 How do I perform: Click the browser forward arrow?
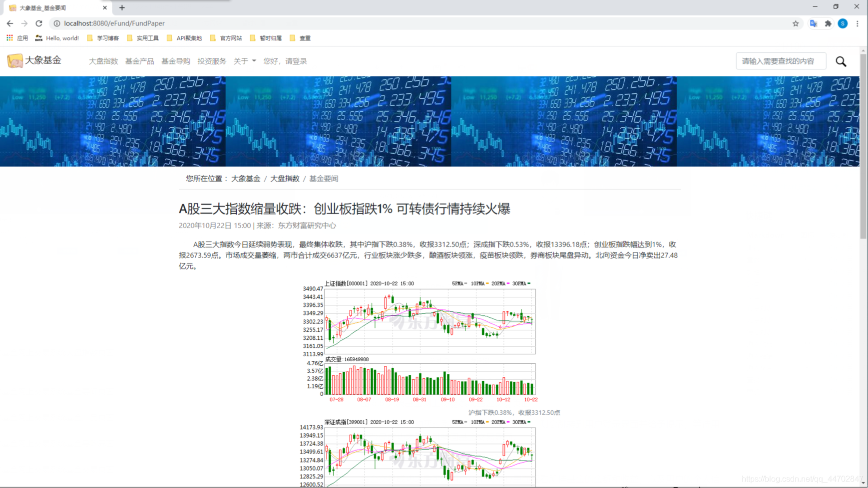pyautogui.click(x=24, y=23)
